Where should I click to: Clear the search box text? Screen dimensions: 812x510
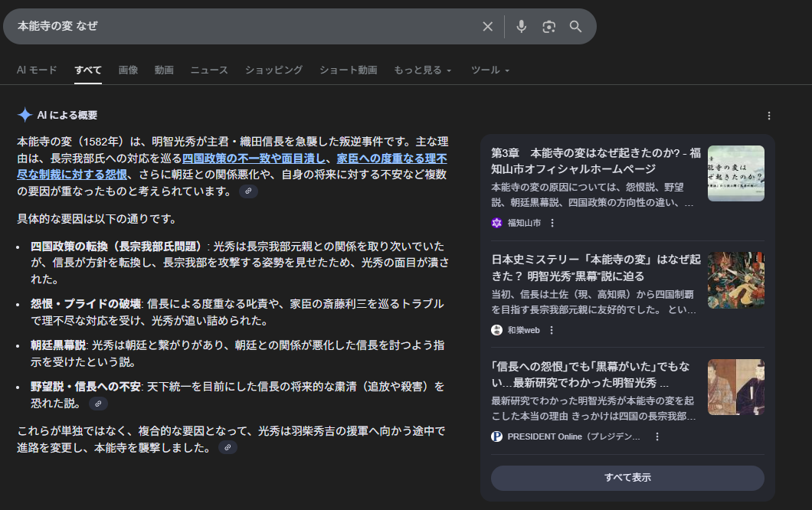(x=488, y=27)
